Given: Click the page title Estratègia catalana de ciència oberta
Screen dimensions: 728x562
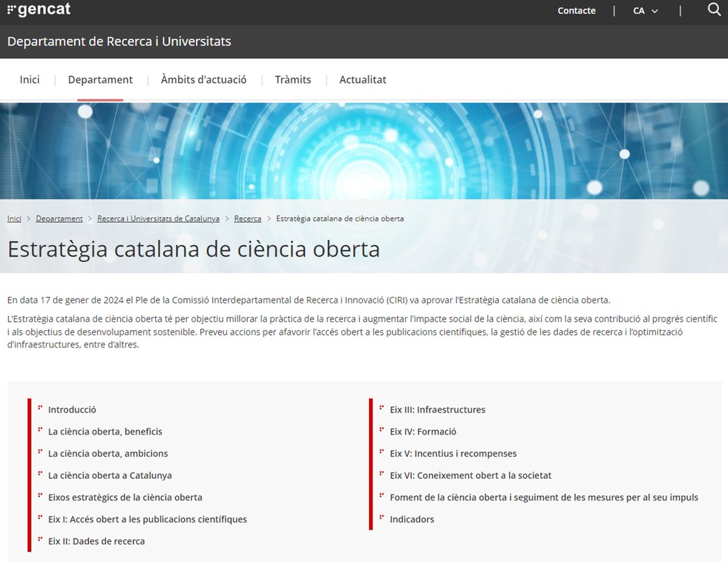Looking at the screenshot, I should tap(194, 249).
